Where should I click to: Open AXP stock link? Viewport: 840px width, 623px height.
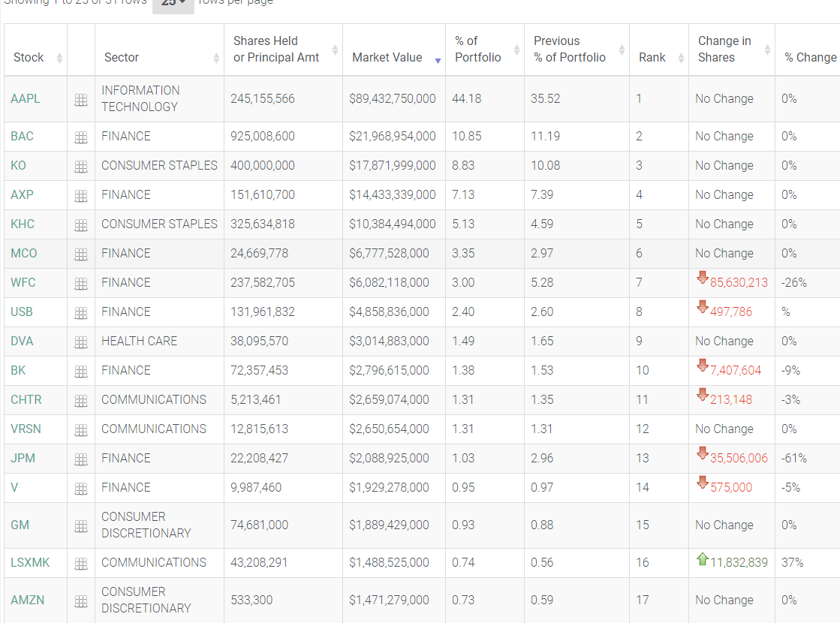pos(22,194)
